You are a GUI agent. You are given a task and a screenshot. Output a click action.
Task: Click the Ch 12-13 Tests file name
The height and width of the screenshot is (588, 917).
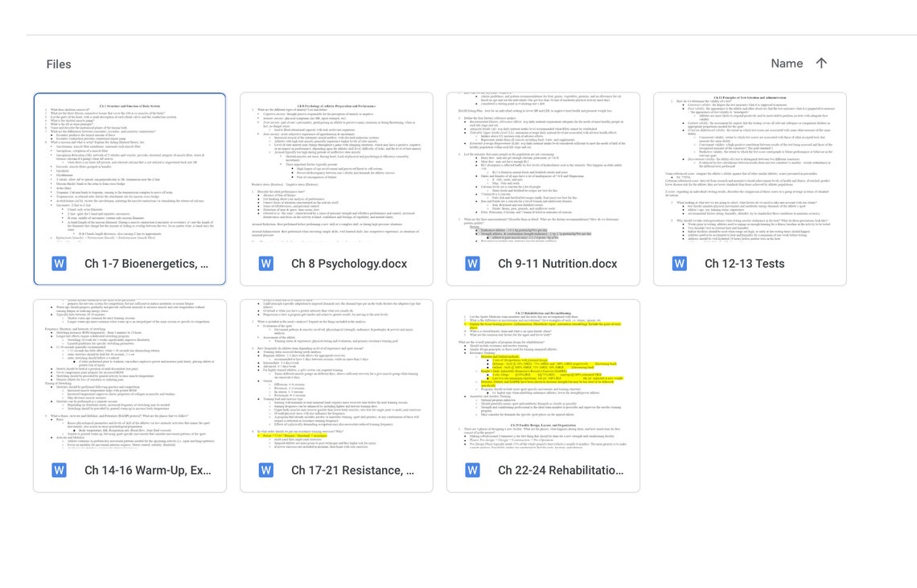click(x=744, y=263)
